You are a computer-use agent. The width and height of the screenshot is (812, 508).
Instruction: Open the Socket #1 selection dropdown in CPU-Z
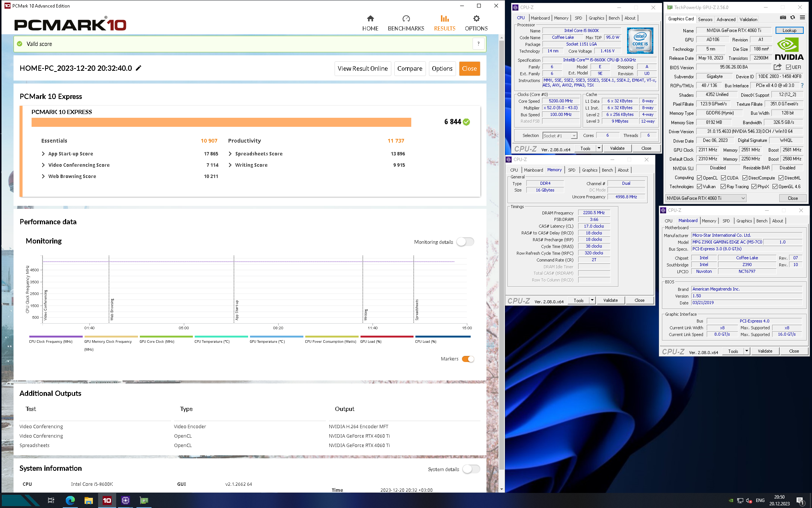(x=560, y=135)
